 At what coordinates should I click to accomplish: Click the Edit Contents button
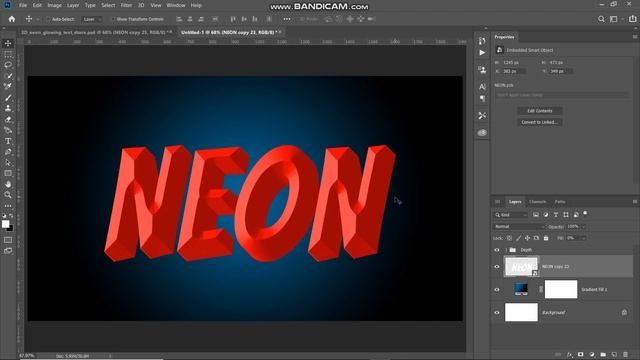(x=540, y=111)
